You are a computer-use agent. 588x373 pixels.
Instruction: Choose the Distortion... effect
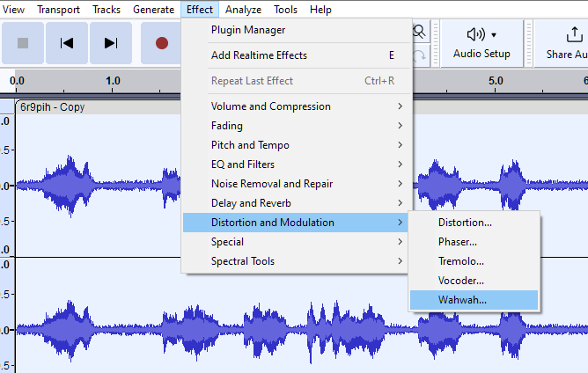[474, 223]
